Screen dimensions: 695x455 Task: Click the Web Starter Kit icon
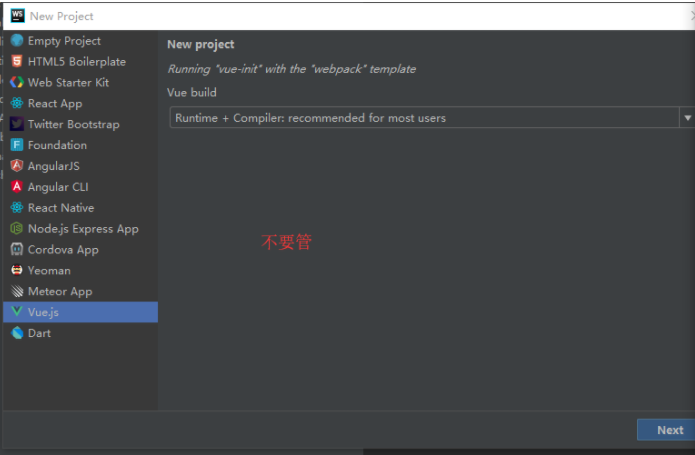click(17, 82)
